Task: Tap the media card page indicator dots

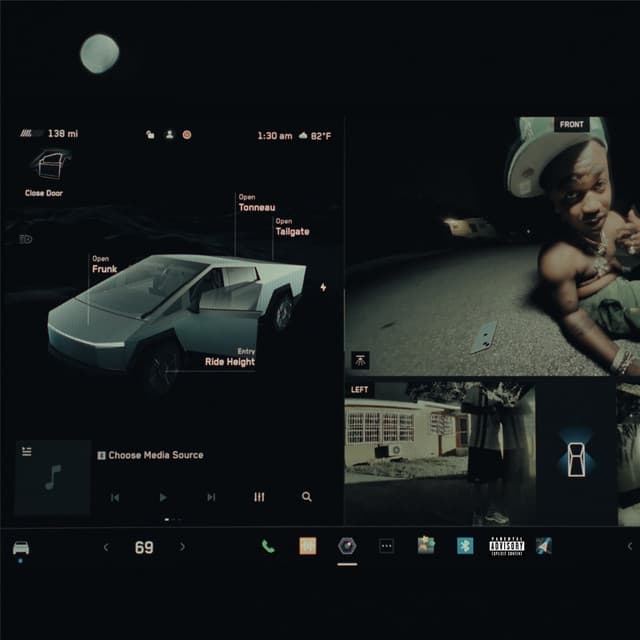Action: pyautogui.click(x=173, y=520)
